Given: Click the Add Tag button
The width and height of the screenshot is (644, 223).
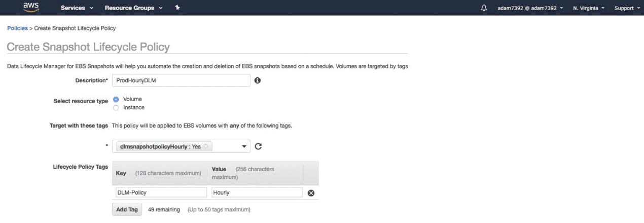Looking at the screenshot, I should 126,209.
